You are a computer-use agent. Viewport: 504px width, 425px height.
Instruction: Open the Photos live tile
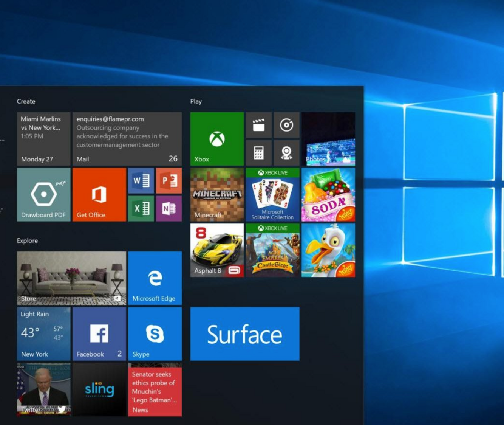coord(328,139)
